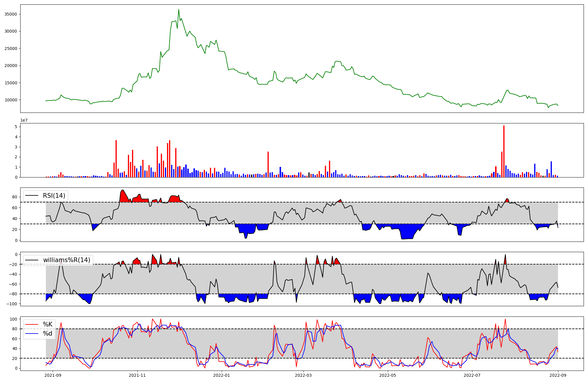Click the 2022-05 date tick label
The image size is (588, 382).
pyautogui.click(x=387, y=375)
